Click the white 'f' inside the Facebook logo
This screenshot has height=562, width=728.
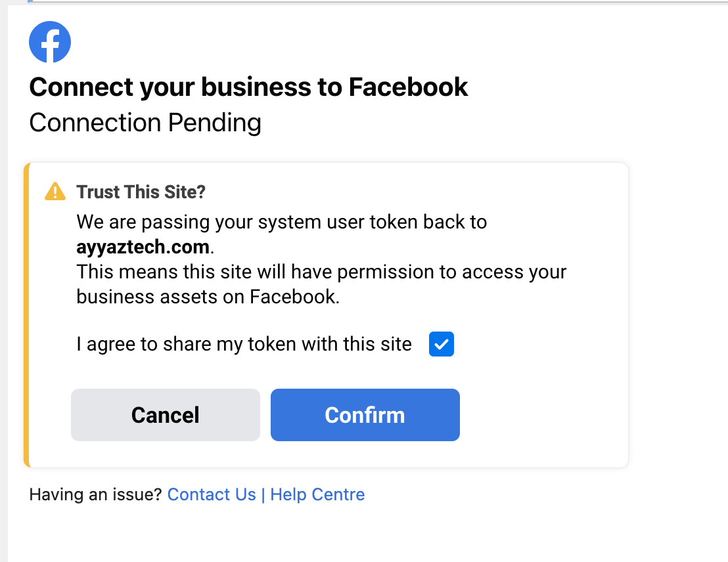[x=52, y=44]
